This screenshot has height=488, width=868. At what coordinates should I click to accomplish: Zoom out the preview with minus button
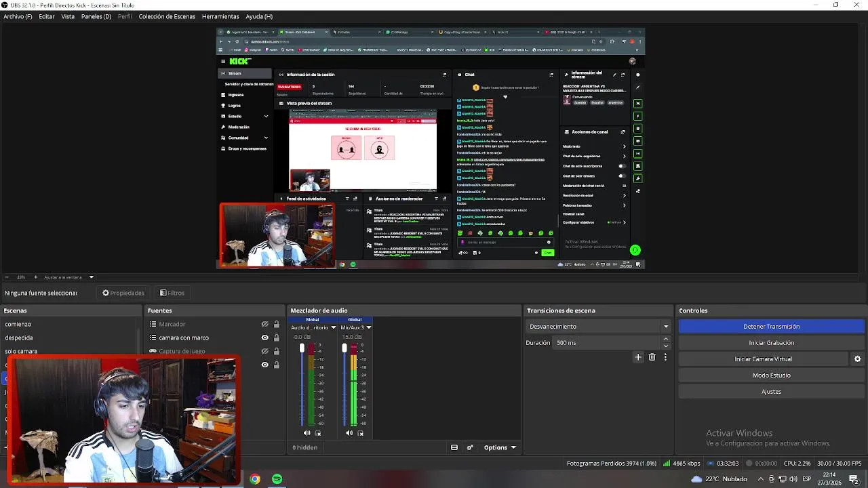[7, 277]
